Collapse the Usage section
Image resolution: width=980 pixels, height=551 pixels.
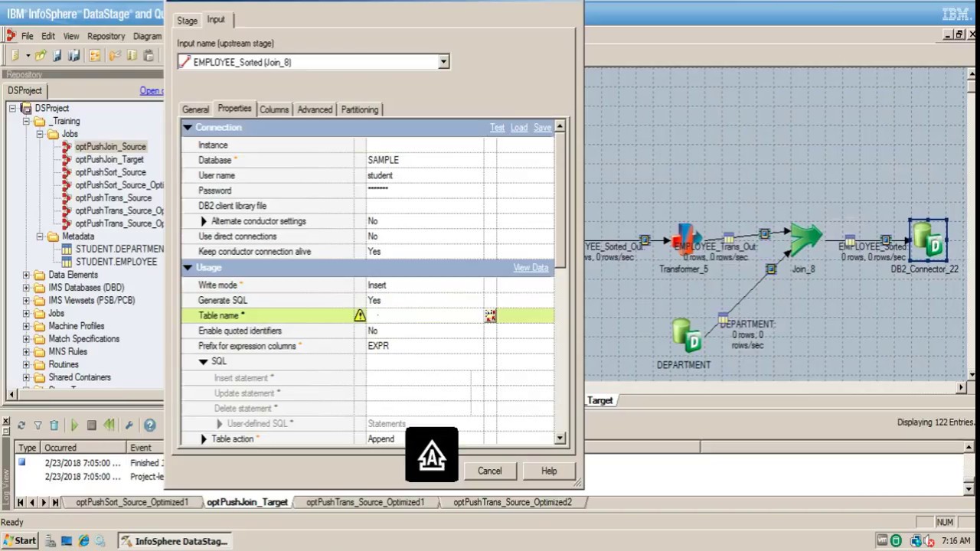(188, 268)
